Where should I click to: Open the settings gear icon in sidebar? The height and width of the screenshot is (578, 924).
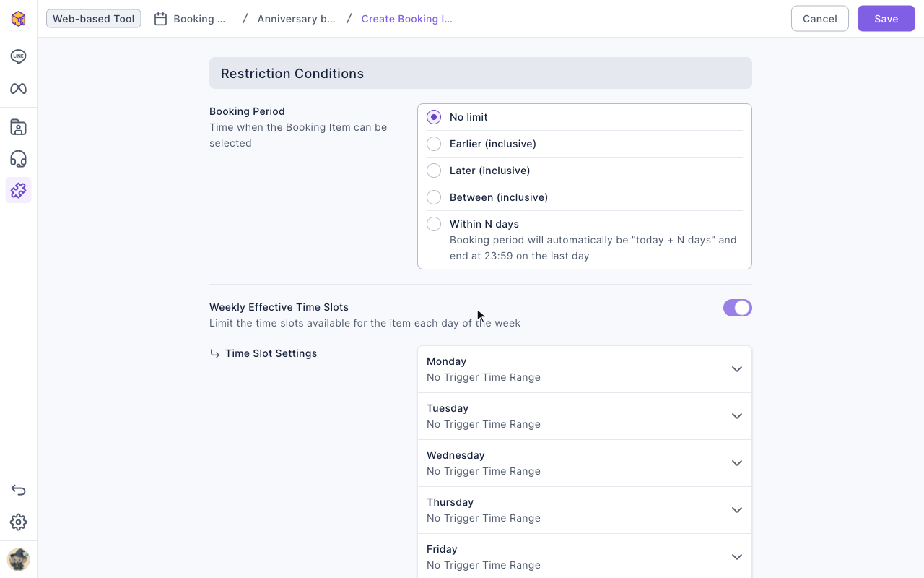(x=18, y=522)
